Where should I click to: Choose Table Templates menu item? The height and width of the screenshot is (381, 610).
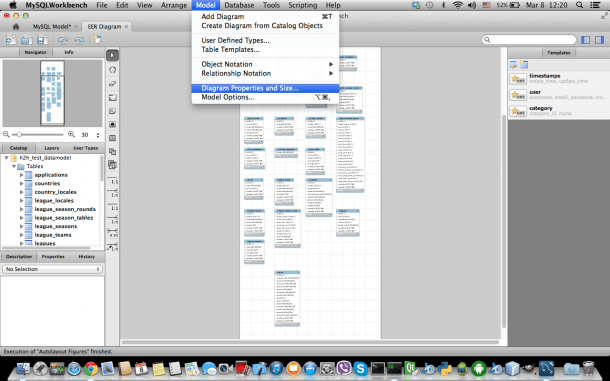(x=265, y=49)
